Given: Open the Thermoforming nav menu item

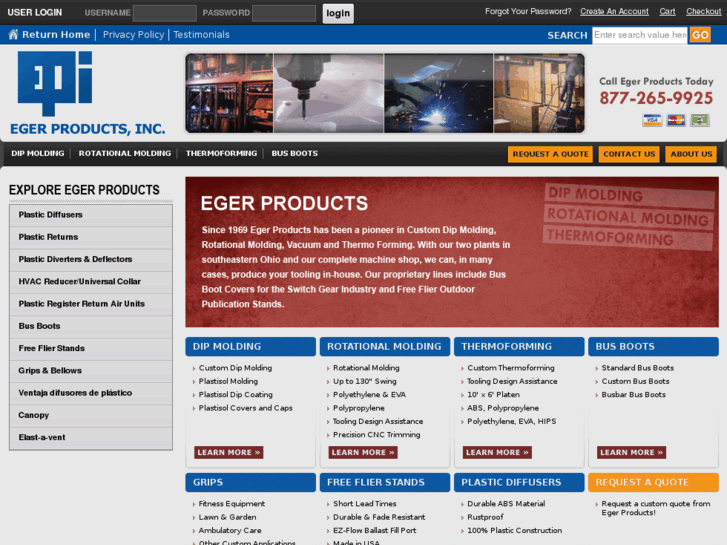Looking at the screenshot, I should click(x=221, y=153).
